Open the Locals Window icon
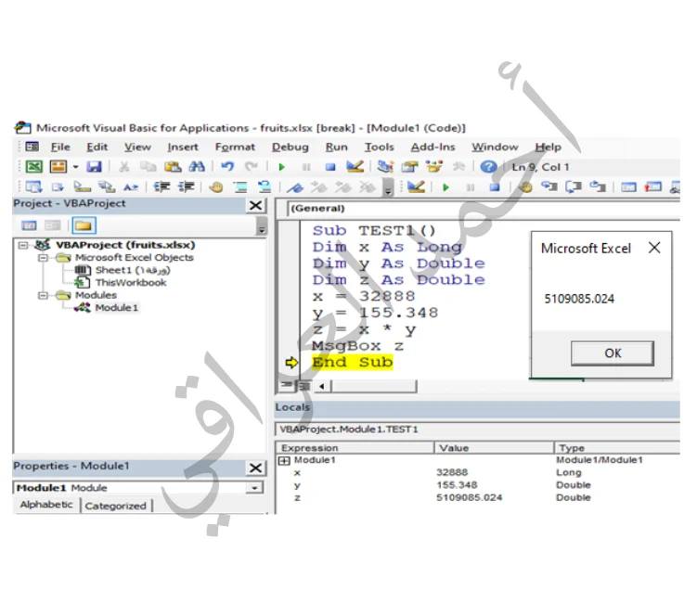Image resolution: width=697 pixels, height=616 pixels. tap(628, 187)
